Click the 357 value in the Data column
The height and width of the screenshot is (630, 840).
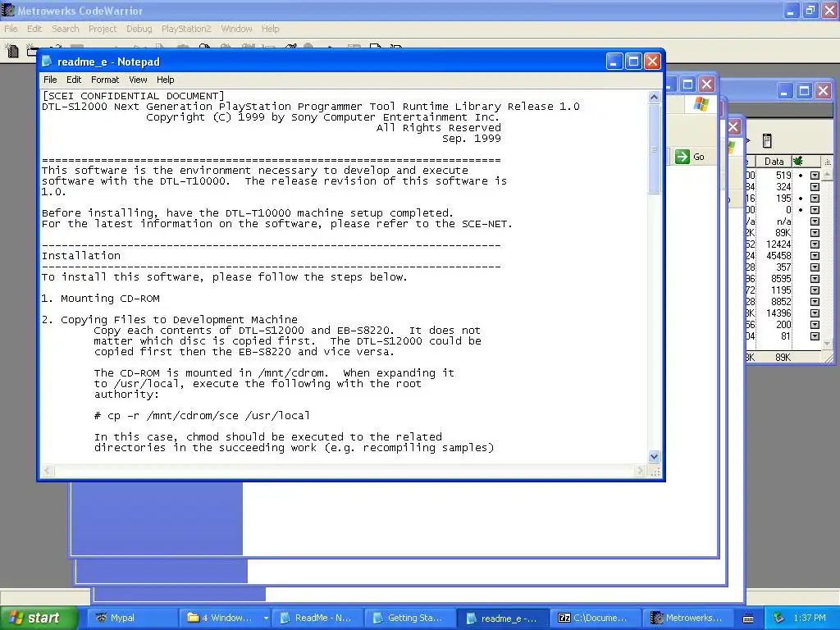point(783,267)
